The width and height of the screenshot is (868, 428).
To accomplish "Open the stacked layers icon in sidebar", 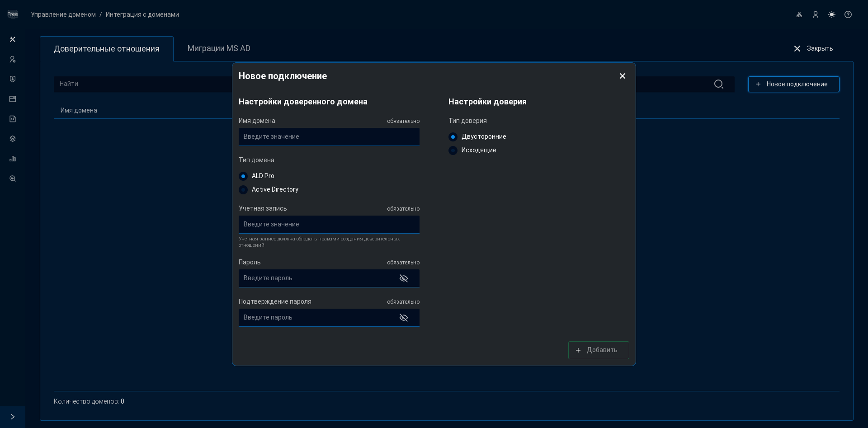I will point(13,139).
